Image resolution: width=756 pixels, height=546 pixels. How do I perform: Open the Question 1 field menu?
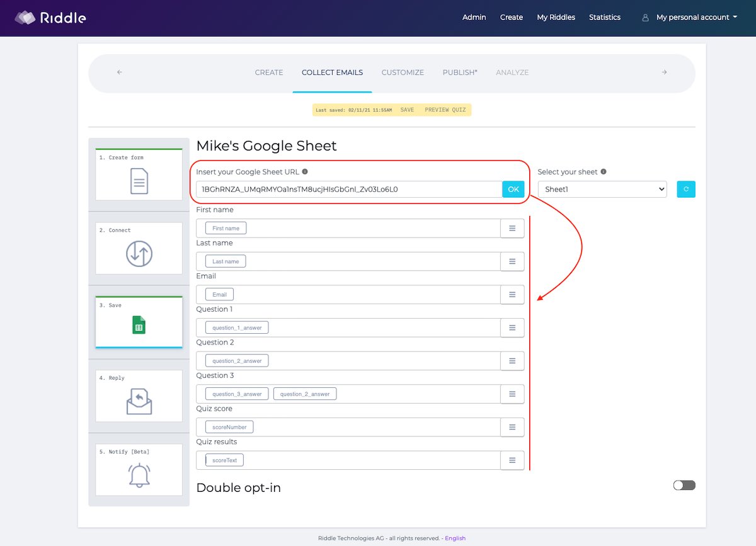pyautogui.click(x=512, y=327)
